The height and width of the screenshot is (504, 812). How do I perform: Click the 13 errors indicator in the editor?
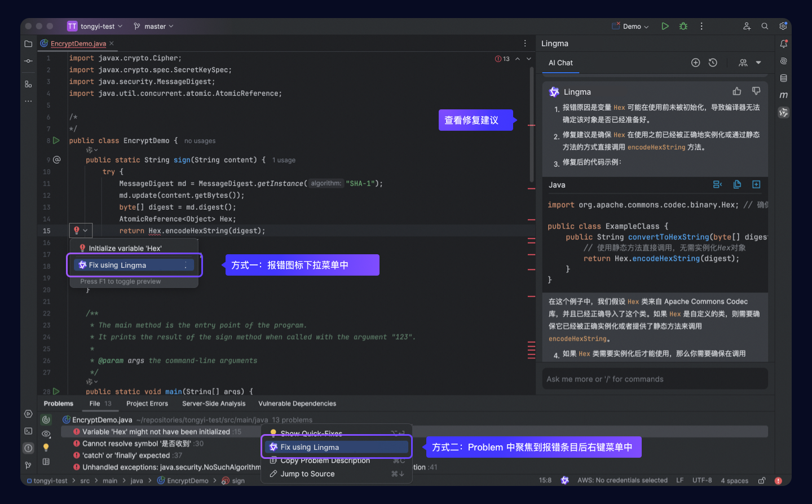(502, 59)
